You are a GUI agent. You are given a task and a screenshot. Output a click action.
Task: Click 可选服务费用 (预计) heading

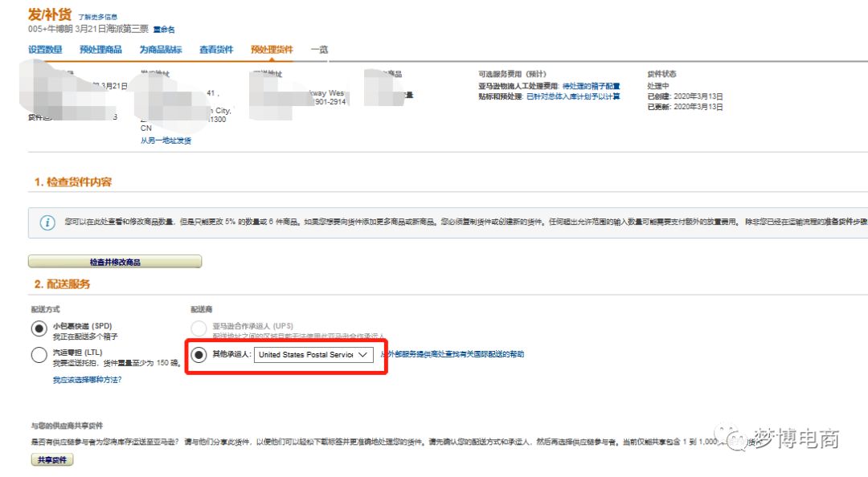point(512,74)
